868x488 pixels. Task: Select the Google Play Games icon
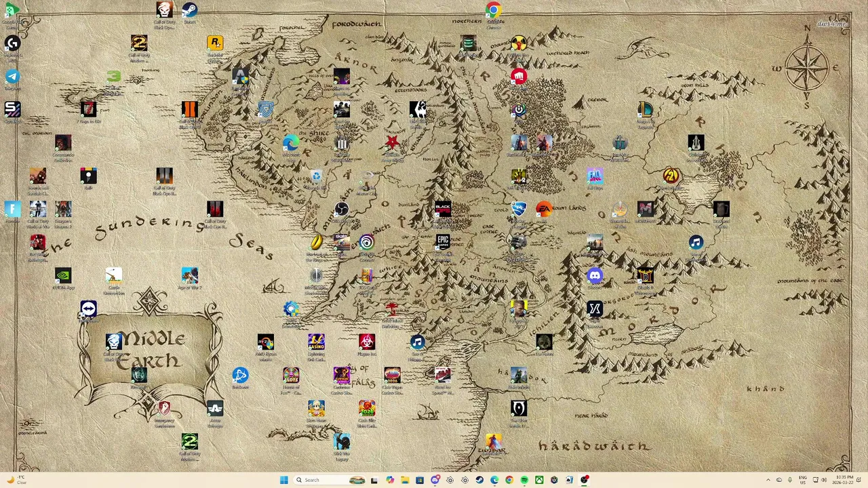click(x=12, y=9)
